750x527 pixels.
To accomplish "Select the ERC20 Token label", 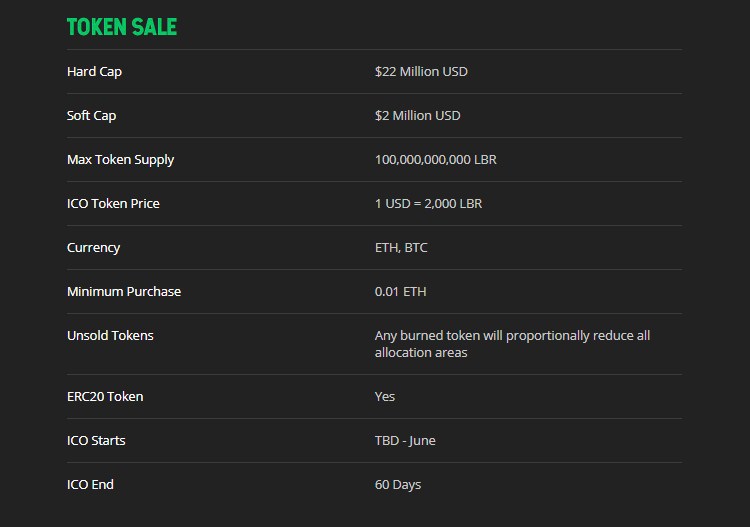I will click(105, 397).
